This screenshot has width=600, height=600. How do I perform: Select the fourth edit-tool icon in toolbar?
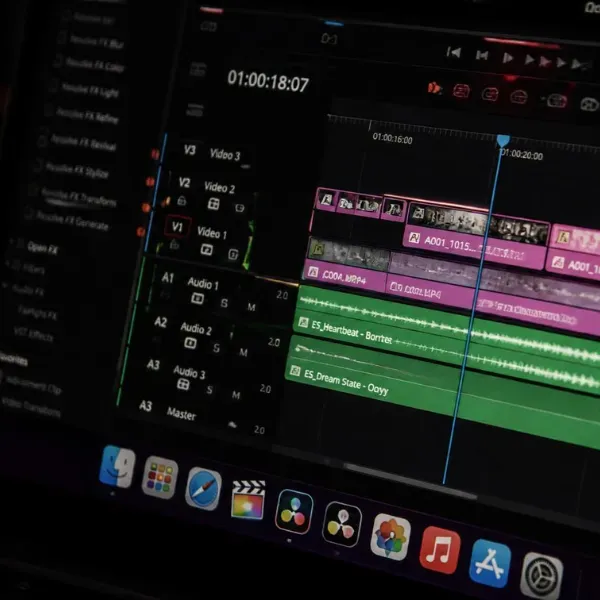[519, 97]
